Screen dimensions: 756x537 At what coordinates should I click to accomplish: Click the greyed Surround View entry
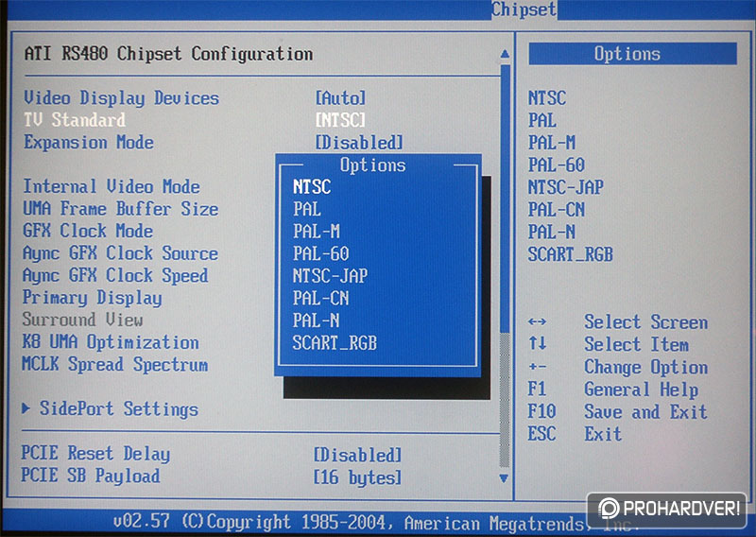(83, 320)
